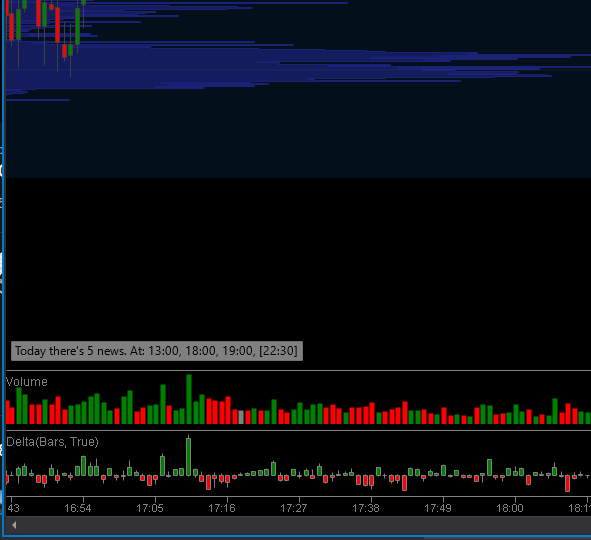The height and width of the screenshot is (540, 591).
Task: Click the 16:54 time axis label
Action: point(78,508)
